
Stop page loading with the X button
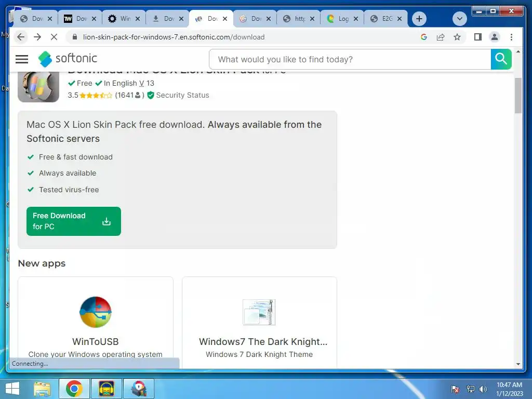point(54,37)
